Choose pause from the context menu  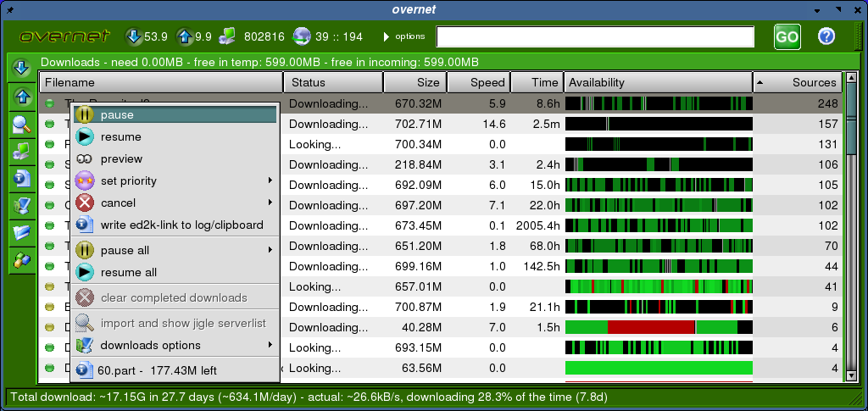point(175,114)
